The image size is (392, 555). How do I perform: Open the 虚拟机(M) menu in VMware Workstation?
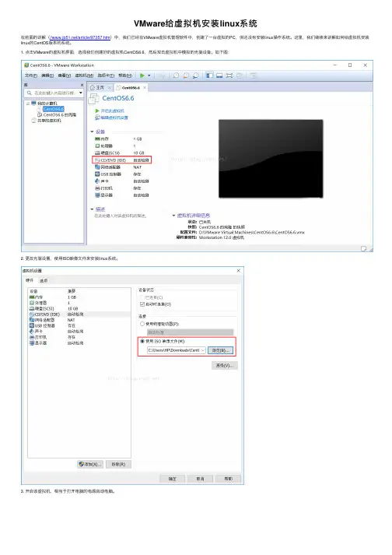coord(84,76)
